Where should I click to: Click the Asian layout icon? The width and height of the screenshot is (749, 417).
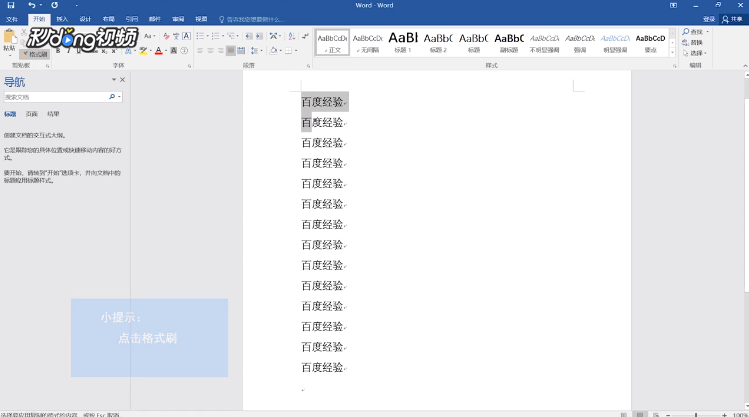[x=274, y=36]
